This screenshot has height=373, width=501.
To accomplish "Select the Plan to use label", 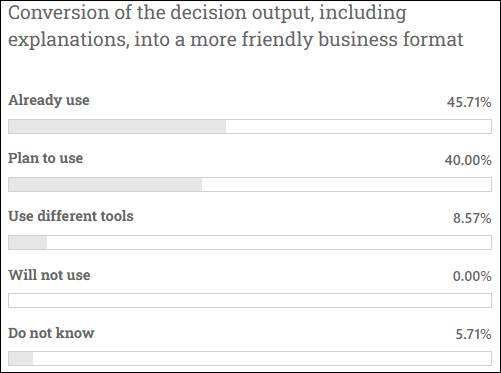I will click(x=46, y=158).
